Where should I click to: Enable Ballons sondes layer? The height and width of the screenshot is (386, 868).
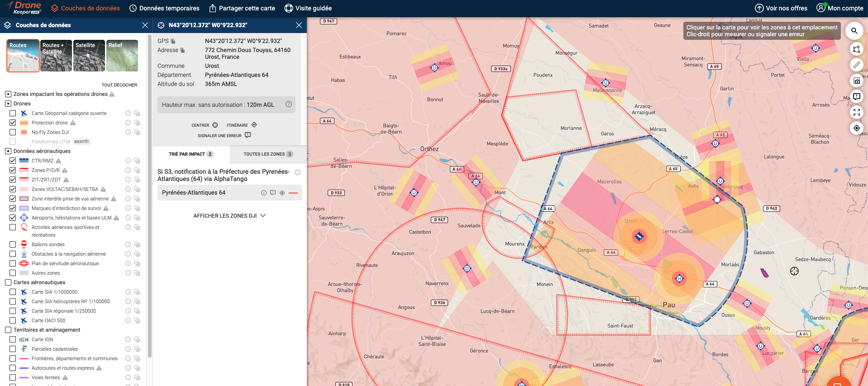[x=13, y=244]
